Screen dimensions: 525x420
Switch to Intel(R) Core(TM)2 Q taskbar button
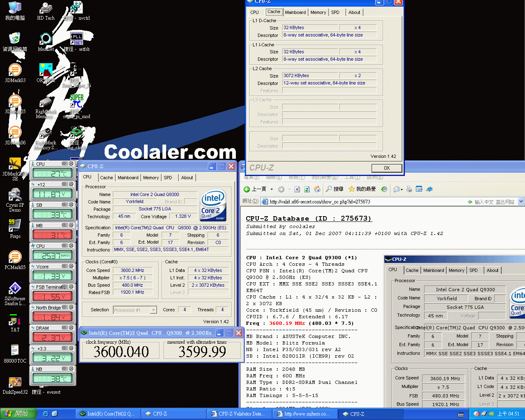click(x=107, y=414)
